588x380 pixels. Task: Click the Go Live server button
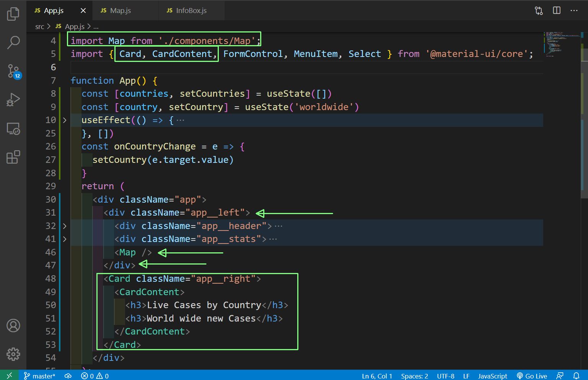(x=532, y=376)
